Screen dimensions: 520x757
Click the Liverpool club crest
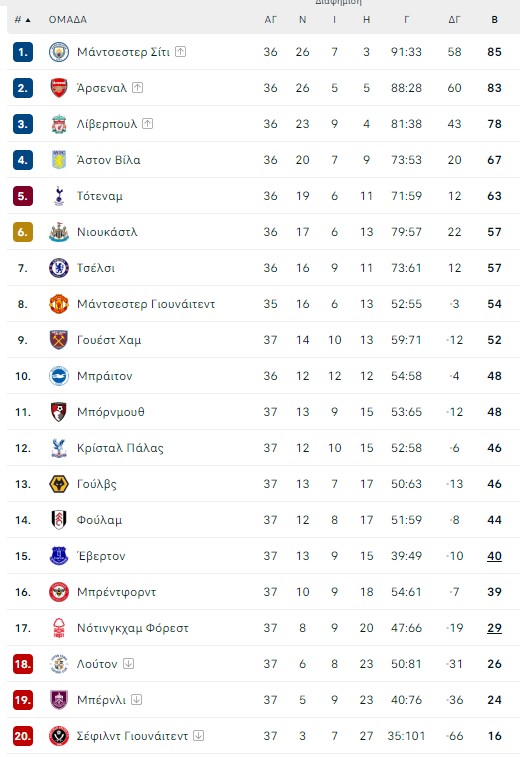coord(59,124)
